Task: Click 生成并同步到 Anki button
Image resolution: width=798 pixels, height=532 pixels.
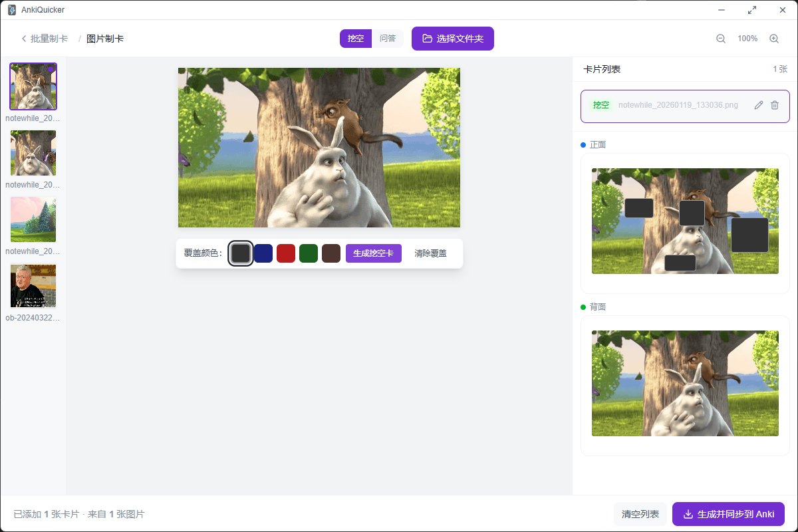Action: tap(729, 514)
